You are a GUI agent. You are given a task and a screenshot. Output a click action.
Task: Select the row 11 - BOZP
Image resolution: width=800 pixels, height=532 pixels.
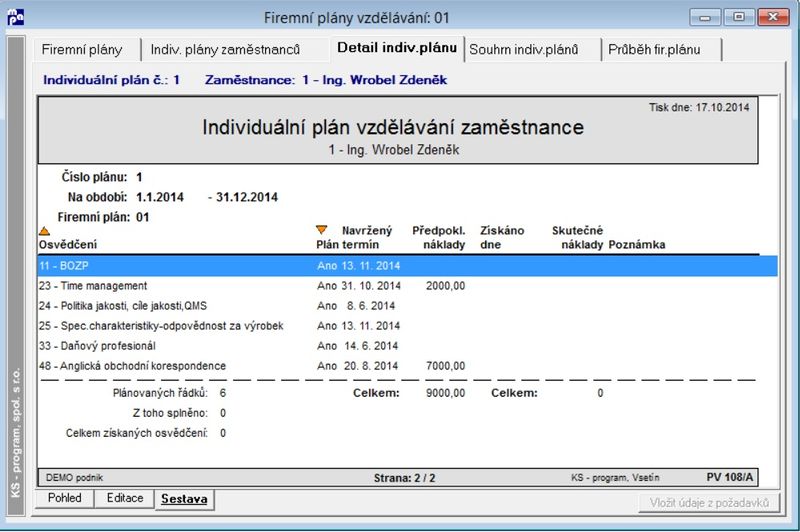[x=408, y=266]
